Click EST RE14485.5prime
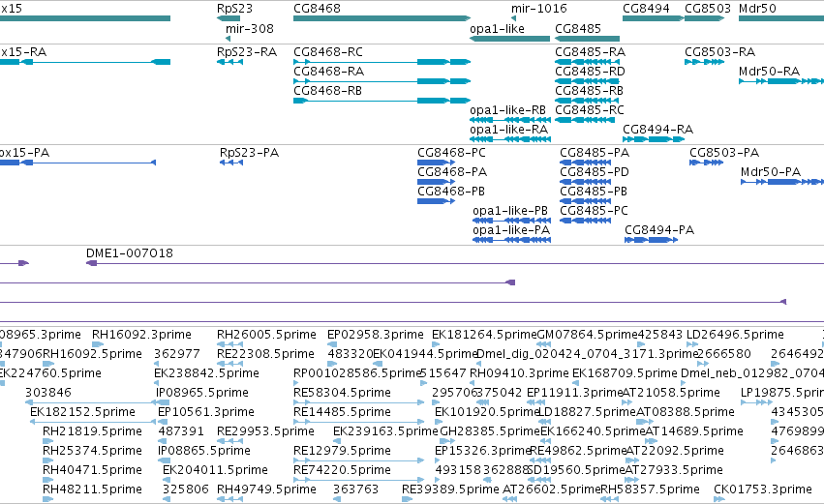This screenshot has width=824, height=504. click(342, 413)
